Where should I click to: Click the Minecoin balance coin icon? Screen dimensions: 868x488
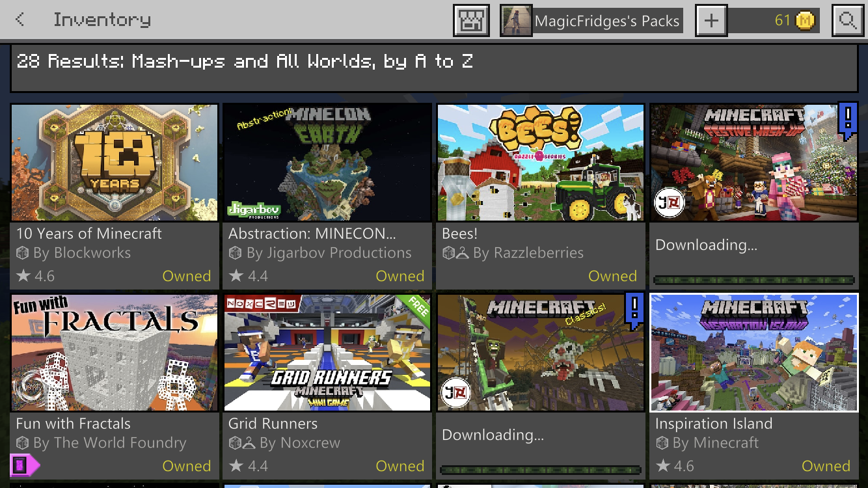pyautogui.click(x=806, y=21)
